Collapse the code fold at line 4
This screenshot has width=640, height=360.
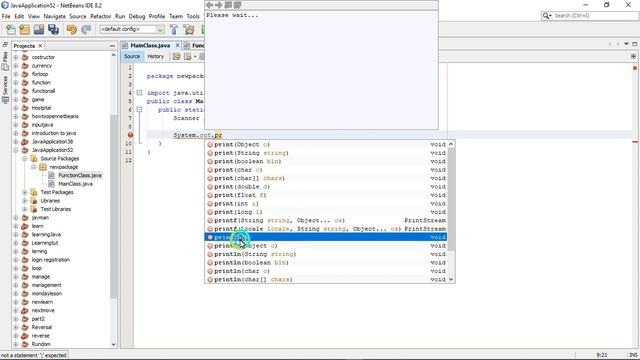click(x=139, y=93)
